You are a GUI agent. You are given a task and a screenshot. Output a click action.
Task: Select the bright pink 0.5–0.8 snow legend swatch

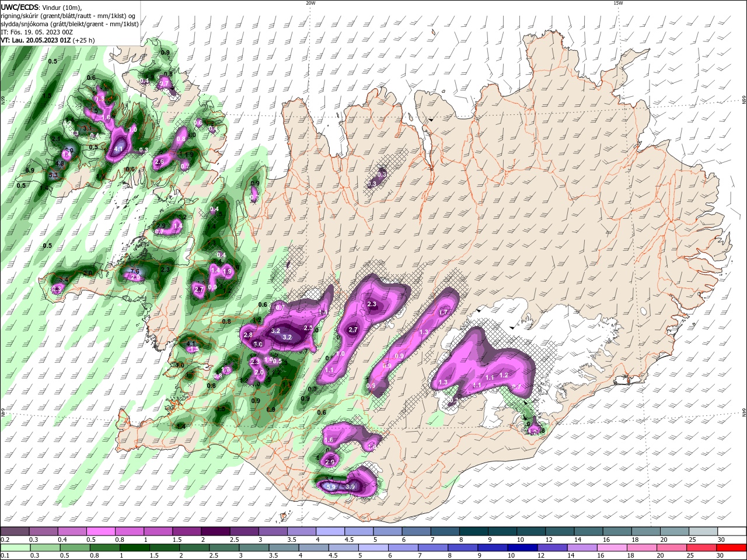pyautogui.click(x=100, y=531)
